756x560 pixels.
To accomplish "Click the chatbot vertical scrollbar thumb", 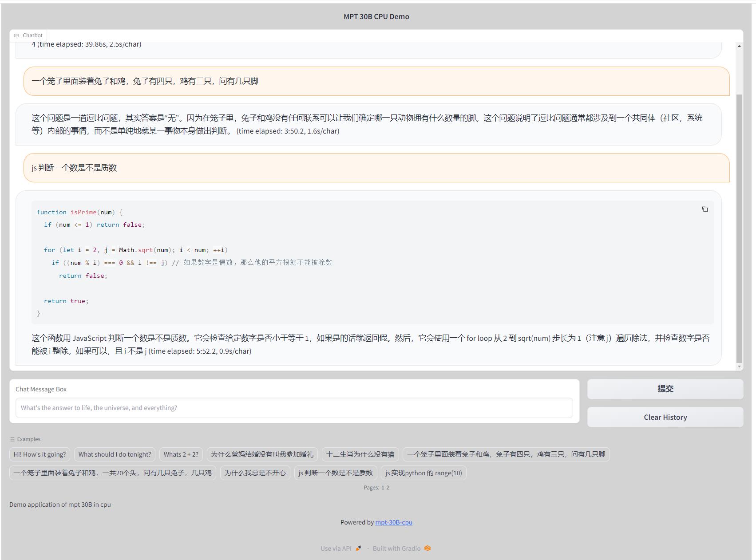I will pos(739,229).
